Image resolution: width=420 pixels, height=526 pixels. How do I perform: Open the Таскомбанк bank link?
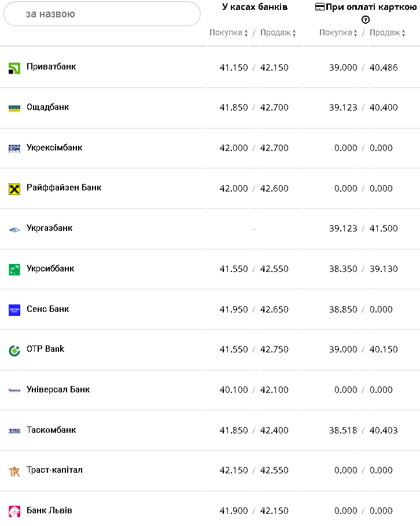coord(51,430)
